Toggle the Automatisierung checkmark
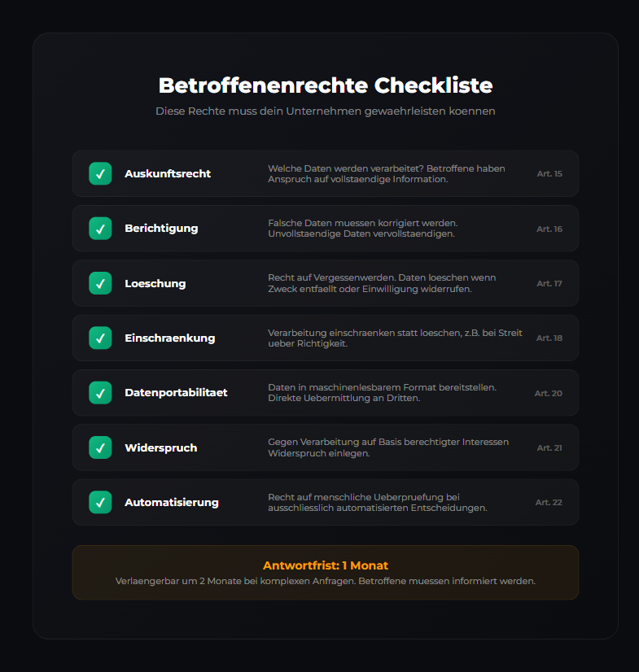Image resolution: width=639 pixels, height=672 pixels. tap(100, 502)
